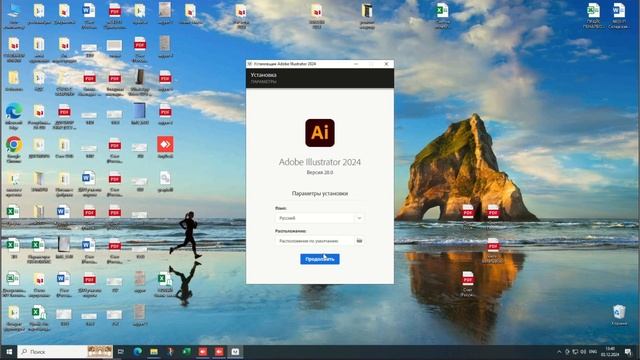Click the folder browse icon beside the location field
The width and height of the screenshot is (640, 360).
click(359, 241)
